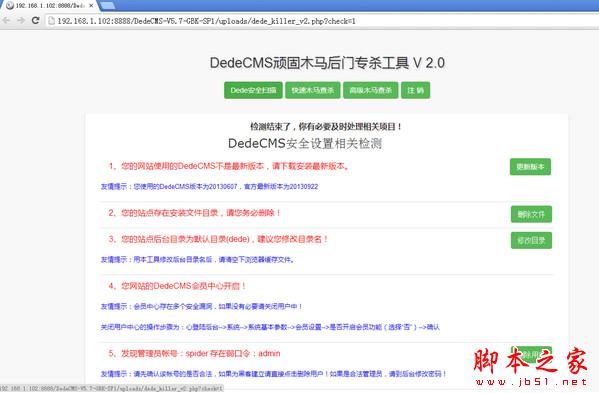
Task: Click the 快速木马查杀 button
Action: [312, 90]
